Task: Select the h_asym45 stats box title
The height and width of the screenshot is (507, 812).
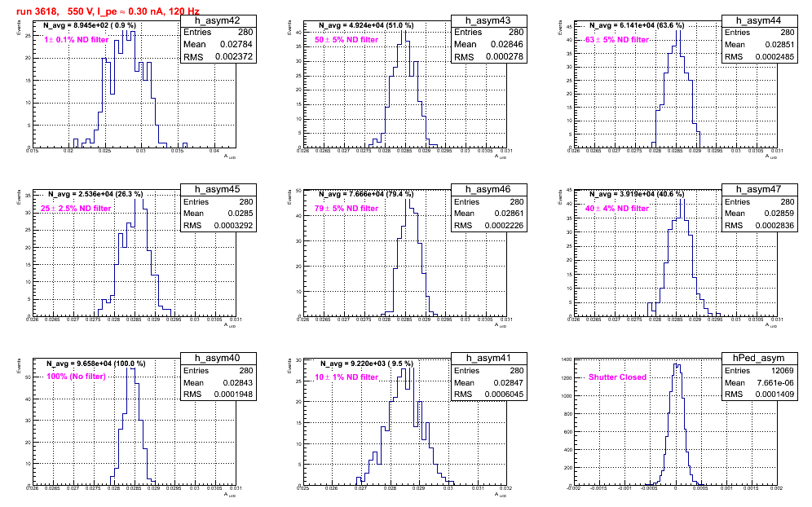Action: tap(218, 189)
